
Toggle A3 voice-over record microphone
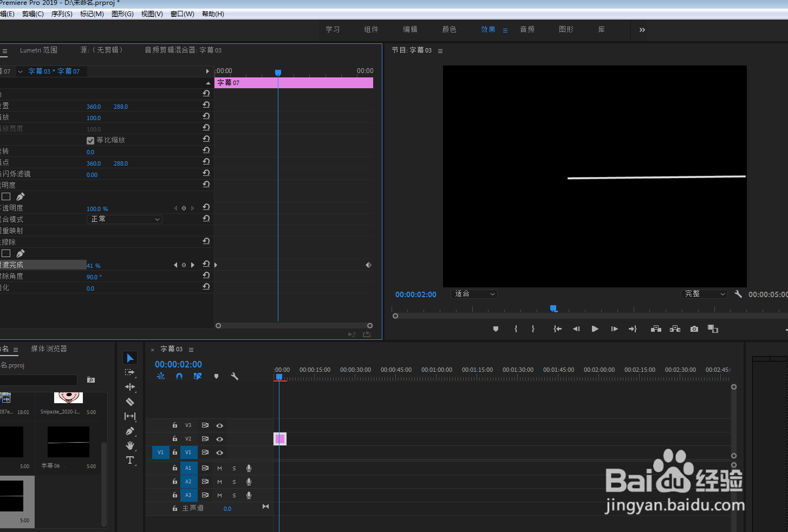coord(249,495)
